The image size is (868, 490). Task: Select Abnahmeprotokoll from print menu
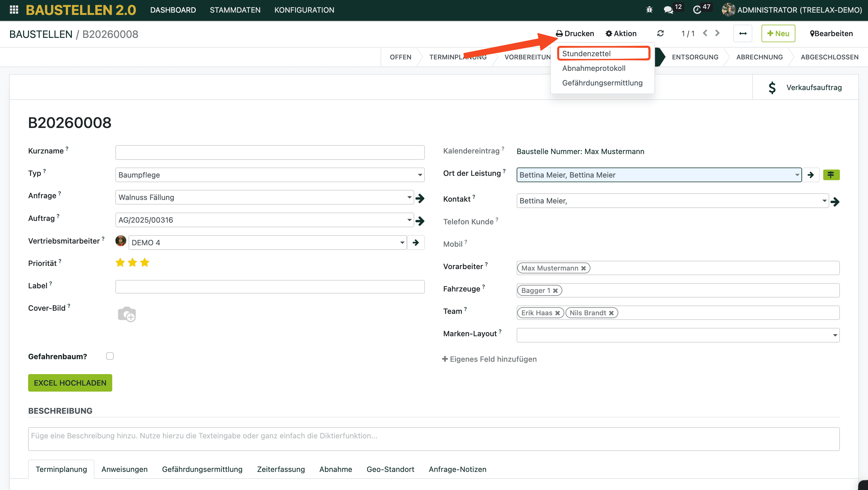click(593, 68)
